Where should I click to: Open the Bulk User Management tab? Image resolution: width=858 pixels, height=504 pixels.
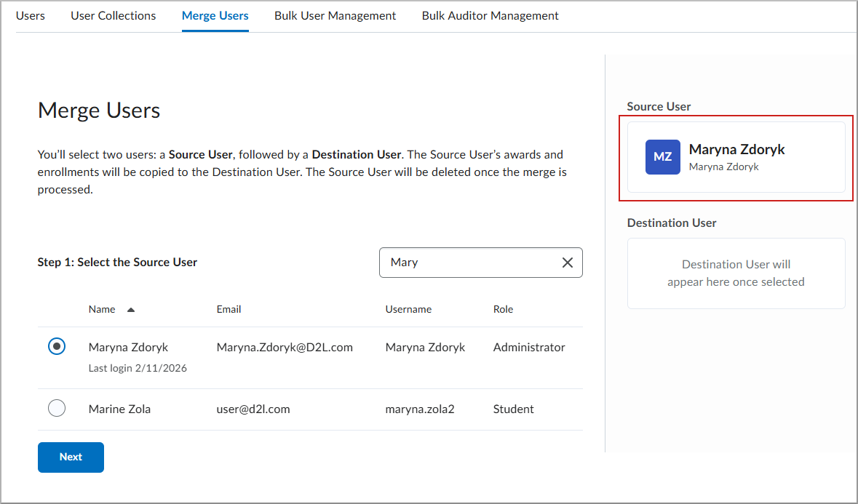335,15
